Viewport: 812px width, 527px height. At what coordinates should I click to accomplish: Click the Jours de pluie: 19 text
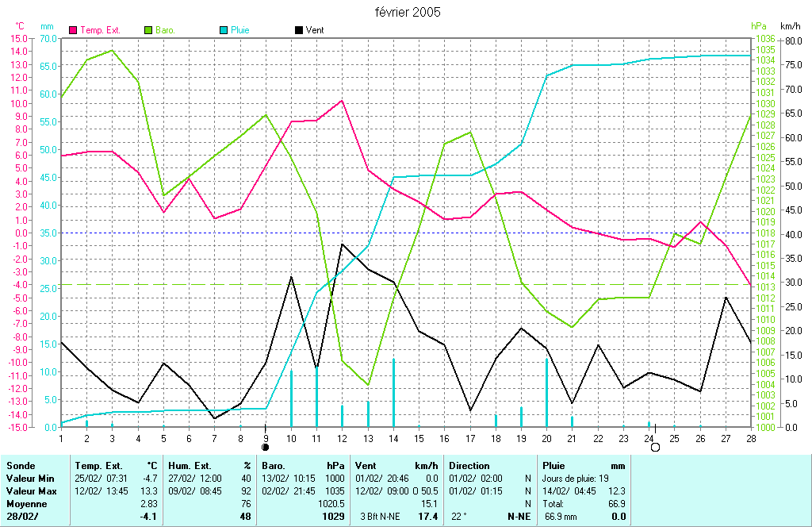point(575,479)
